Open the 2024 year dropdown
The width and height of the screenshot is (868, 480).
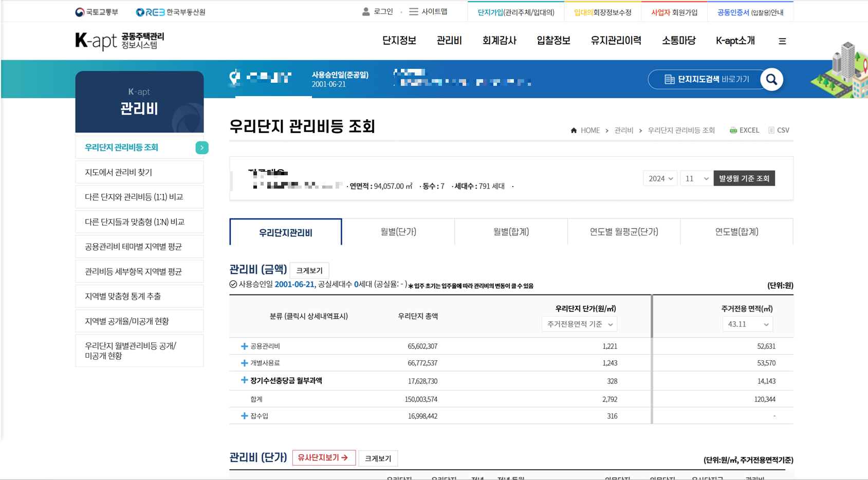click(x=660, y=178)
